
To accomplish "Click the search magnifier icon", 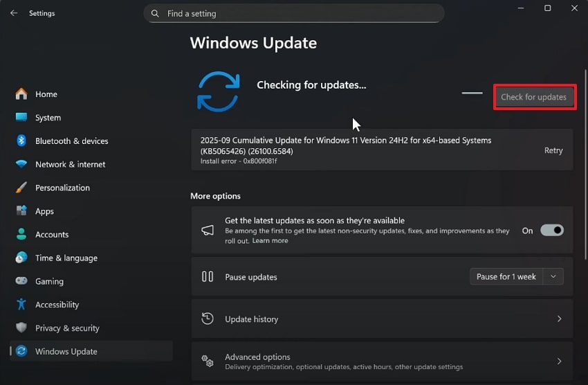I will 155,14.
